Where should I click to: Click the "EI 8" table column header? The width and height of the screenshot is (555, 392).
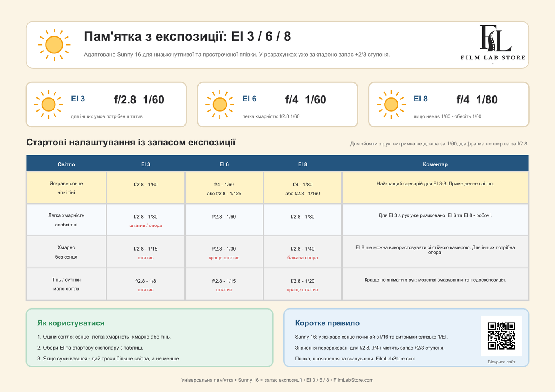pos(302,164)
